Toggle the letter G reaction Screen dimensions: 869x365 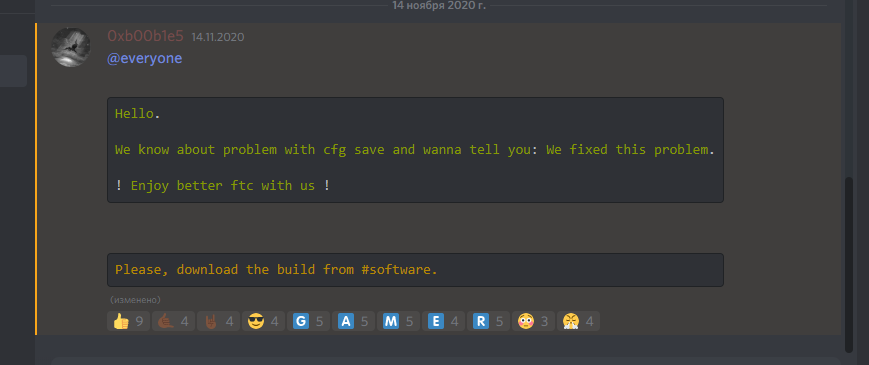point(308,321)
